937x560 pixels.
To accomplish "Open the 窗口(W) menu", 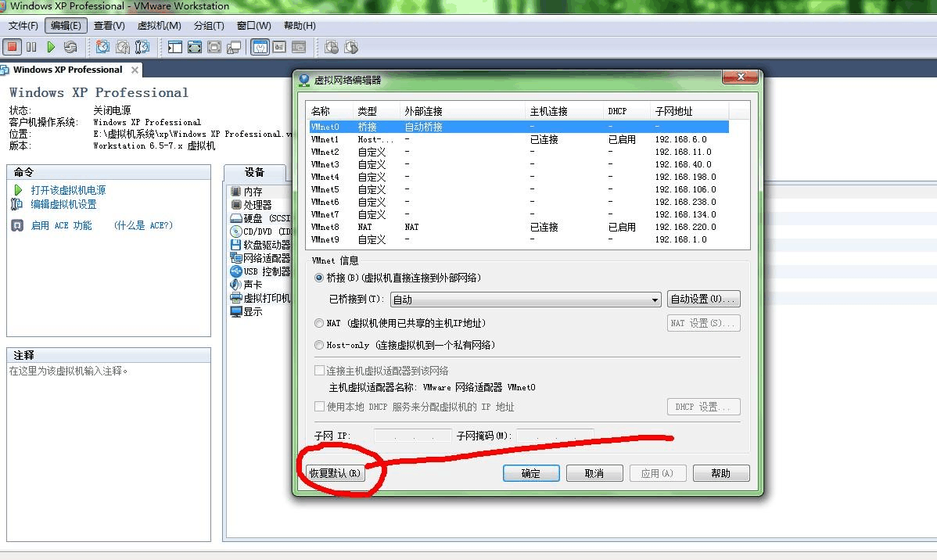I will [253, 26].
